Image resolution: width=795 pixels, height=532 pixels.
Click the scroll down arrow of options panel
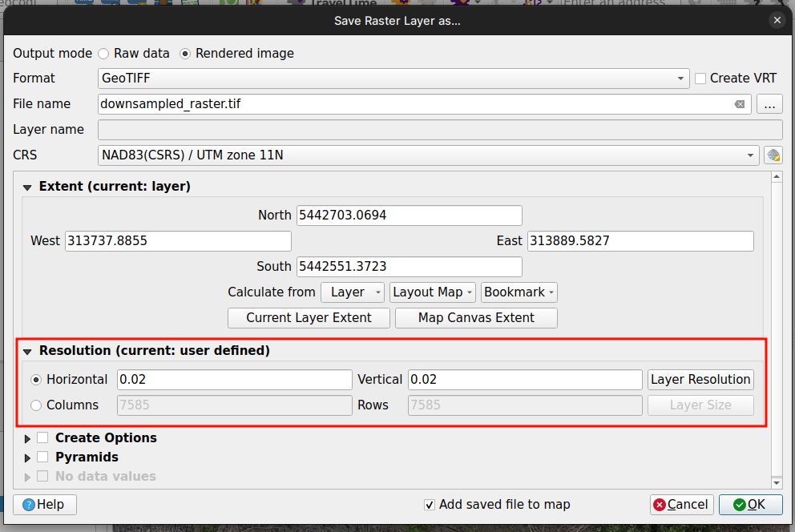776,483
